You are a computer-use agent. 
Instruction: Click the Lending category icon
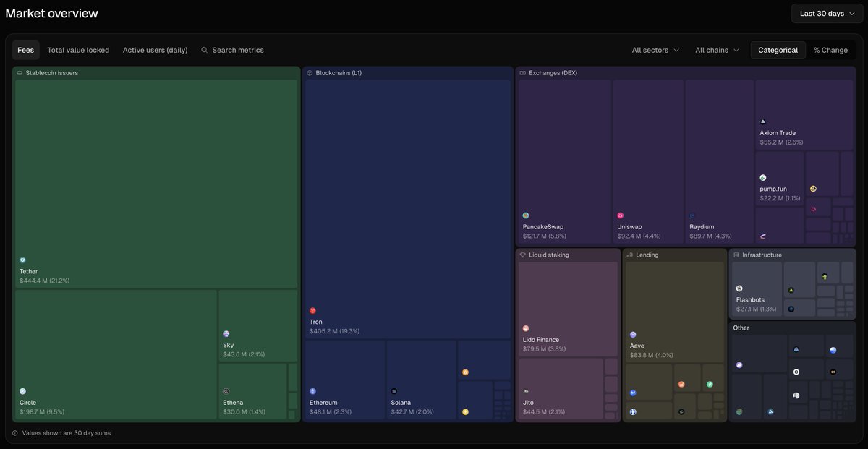(x=630, y=255)
